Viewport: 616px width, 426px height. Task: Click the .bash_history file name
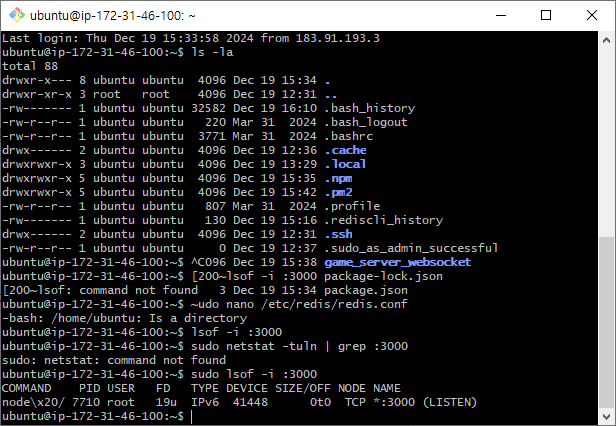[x=370, y=108]
